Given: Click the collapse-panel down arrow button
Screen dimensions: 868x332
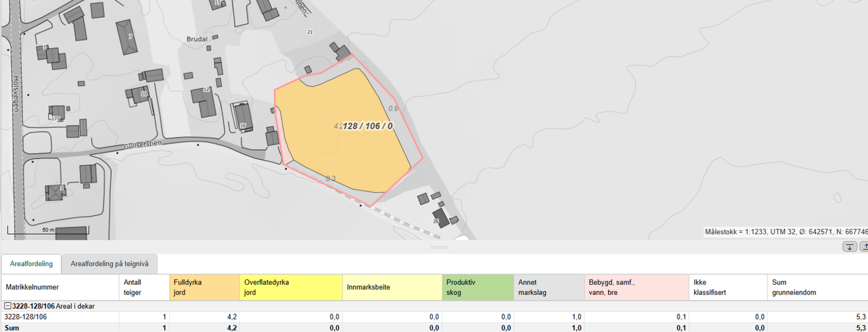Looking at the screenshot, I should pyautogui.click(x=850, y=247).
